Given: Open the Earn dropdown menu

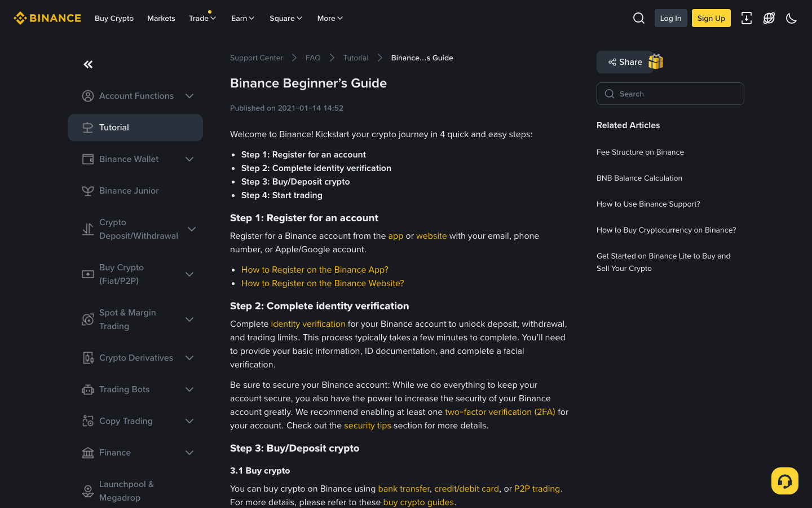Looking at the screenshot, I should pos(242,18).
